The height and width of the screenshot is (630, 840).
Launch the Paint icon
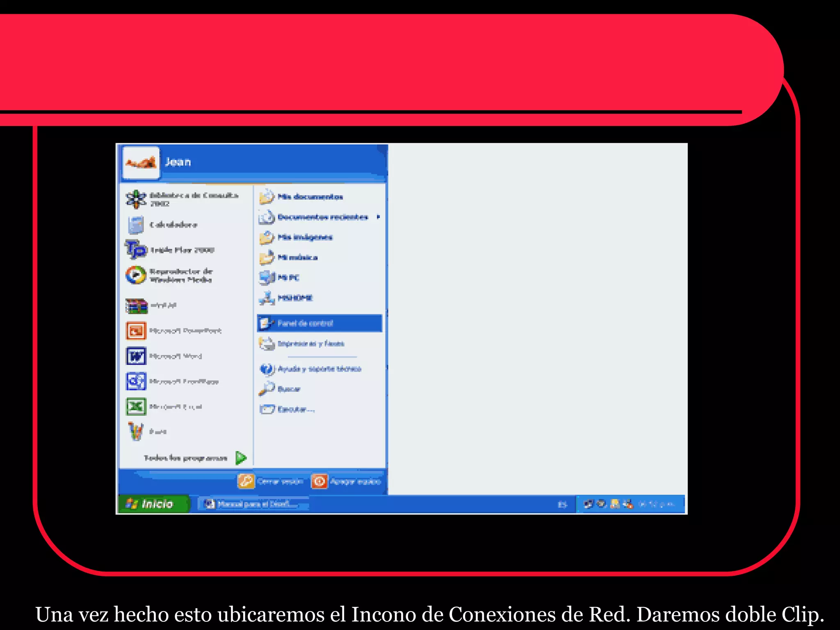pyautogui.click(x=136, y=431)
